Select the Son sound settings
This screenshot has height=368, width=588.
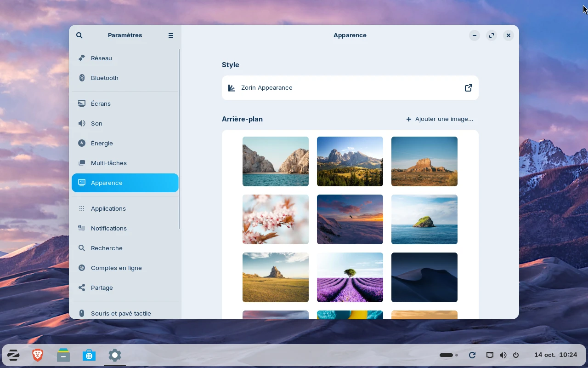(x=125, y=123)
